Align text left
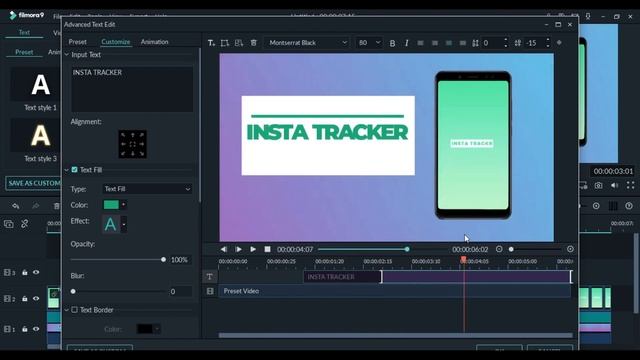 [420, 43]
